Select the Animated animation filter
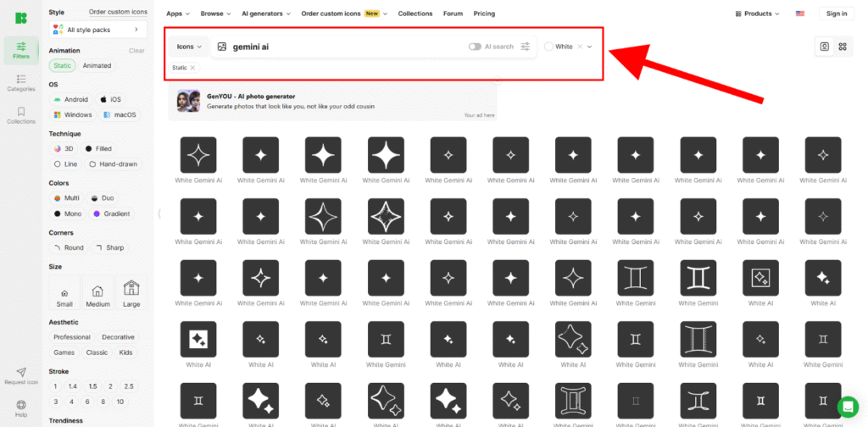Image resolution: width=868 pixels, height=427 pixels. [x=96, y=65]
